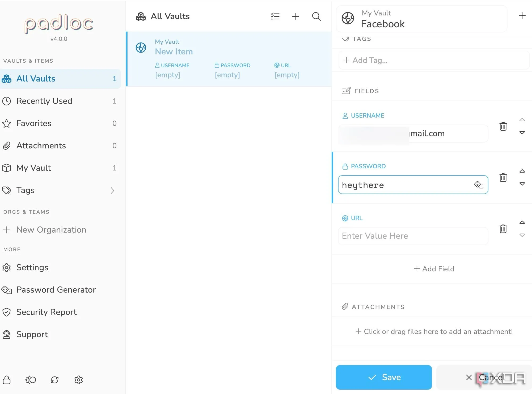Lock the app with the padlock icon
The width and height of the screenshot is (532, 394).
point(7,380)
